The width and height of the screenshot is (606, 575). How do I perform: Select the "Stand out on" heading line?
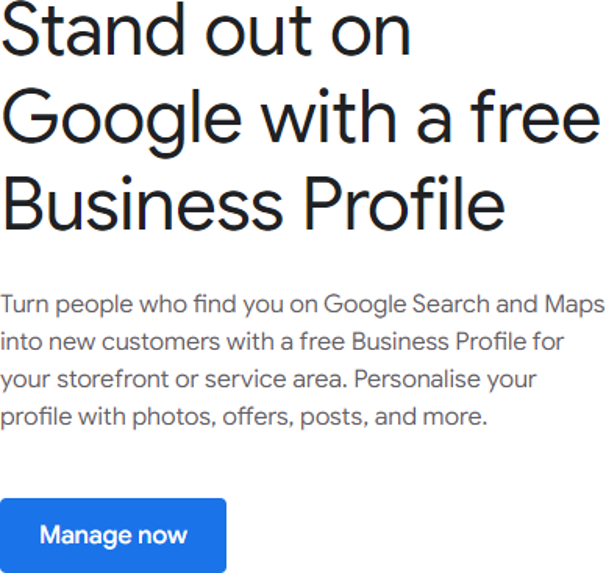pyautogui.click(x=206, y=30)
